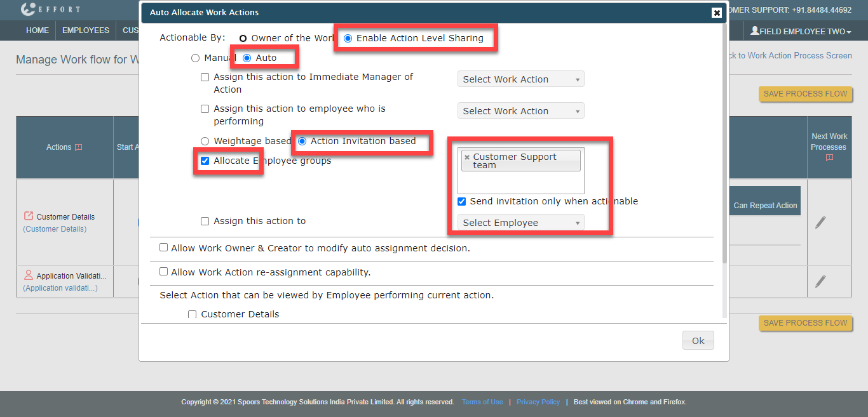Toggle Send invitation only when actionable
This screenshot has width=868, height=417.
462,202
